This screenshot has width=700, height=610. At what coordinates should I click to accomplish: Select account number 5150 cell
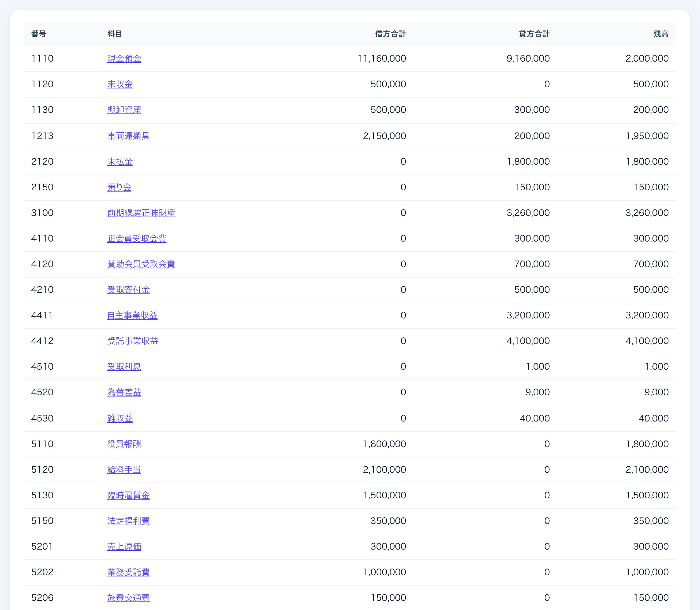42,521
